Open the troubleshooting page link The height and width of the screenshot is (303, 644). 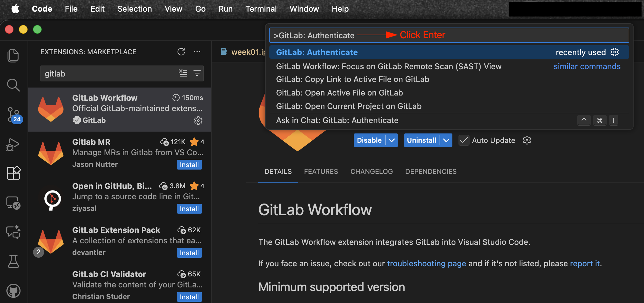point(426,264)
